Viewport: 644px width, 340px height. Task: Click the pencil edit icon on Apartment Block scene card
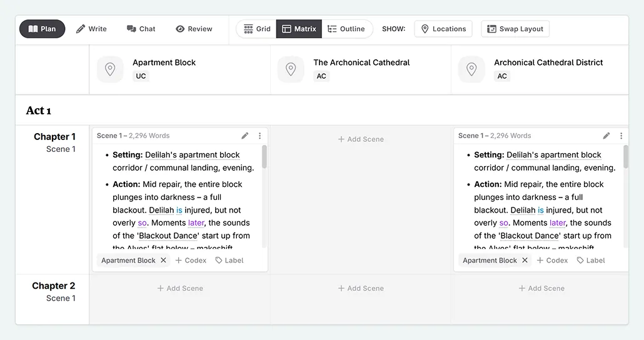point(245,136)
